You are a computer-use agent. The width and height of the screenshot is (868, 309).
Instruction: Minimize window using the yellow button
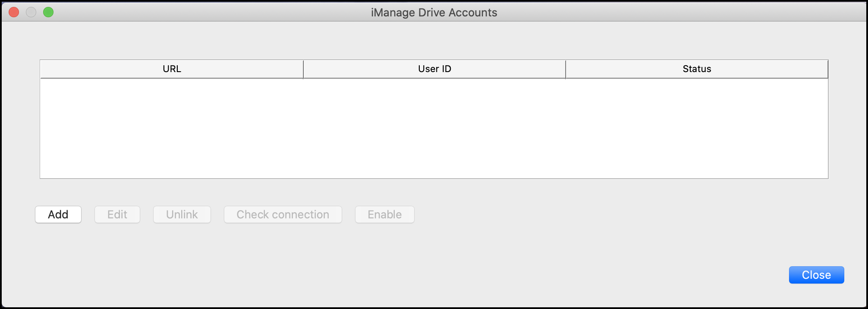click(x=31, y=12)
